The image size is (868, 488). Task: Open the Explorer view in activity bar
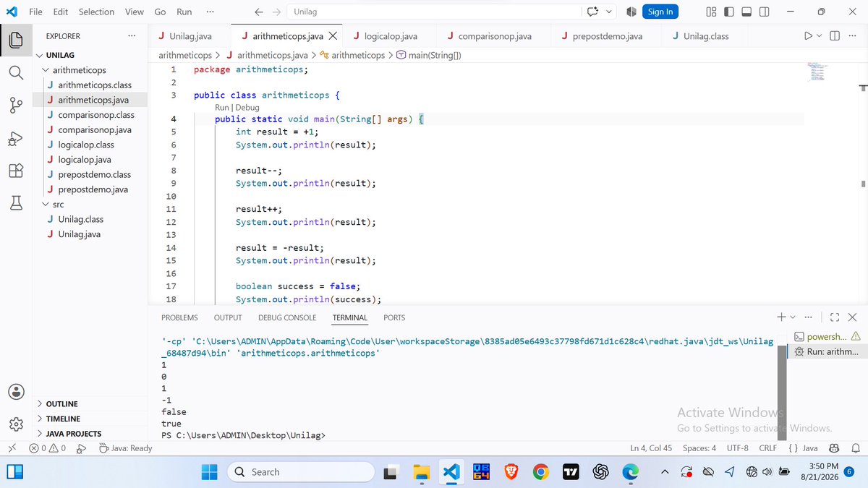pos(16,40)
